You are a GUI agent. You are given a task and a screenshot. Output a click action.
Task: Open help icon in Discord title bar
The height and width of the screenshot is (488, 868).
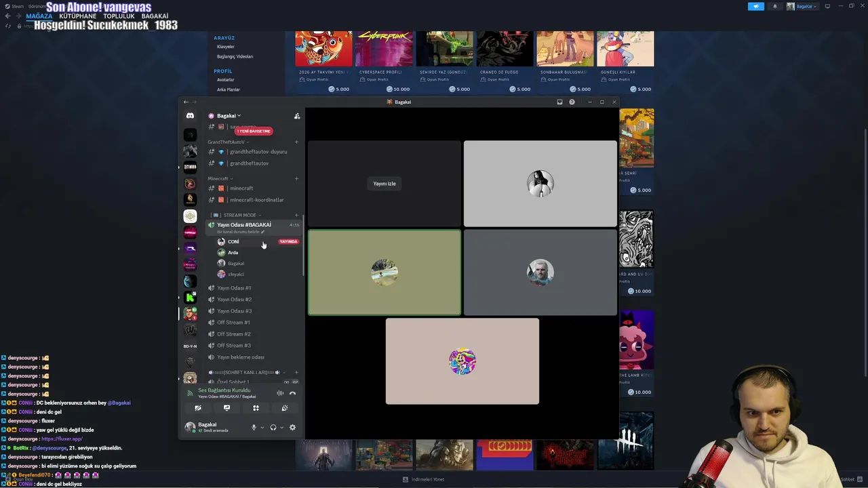click(x=572, y=102)
